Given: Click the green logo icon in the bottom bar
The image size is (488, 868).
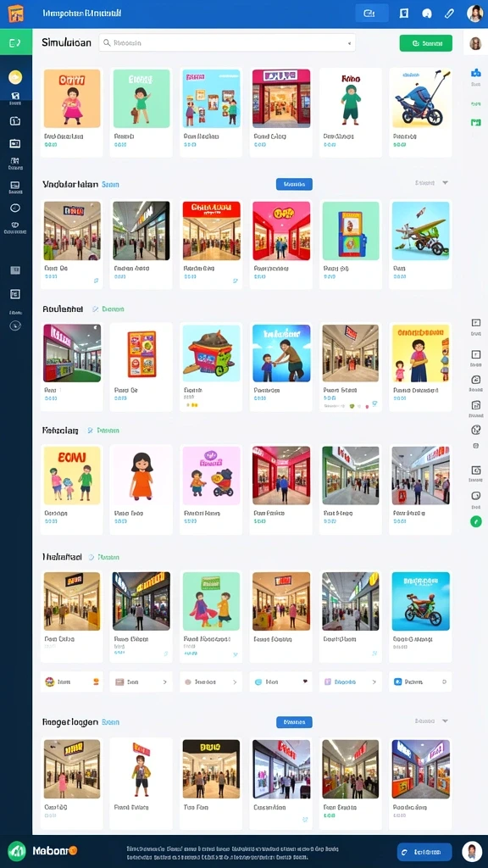Looking at the screenshot, I should click(x=17, y=850).
